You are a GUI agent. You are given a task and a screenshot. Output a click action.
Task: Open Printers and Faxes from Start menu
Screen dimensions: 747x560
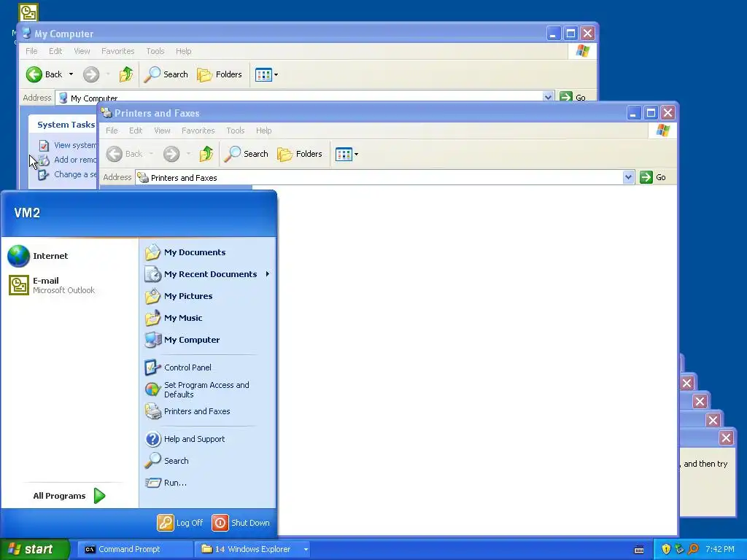[x=187, y=411]
